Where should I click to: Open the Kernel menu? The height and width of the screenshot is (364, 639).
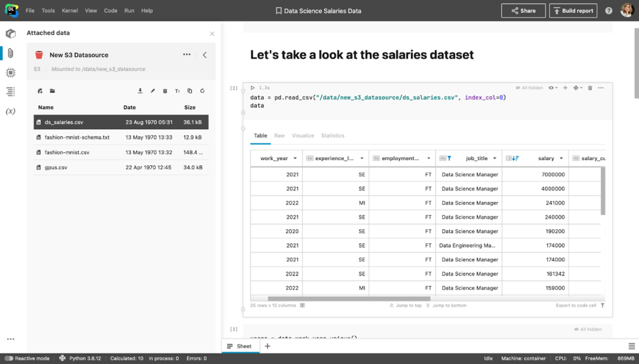point(70,11)
